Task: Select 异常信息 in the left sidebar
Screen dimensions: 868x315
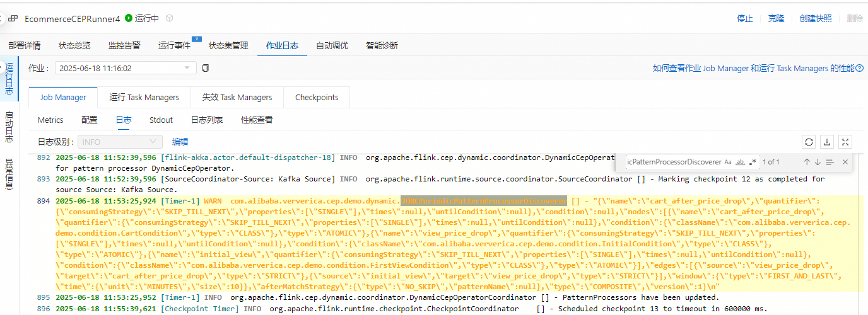Action: pyautogui.click(x=9, y=174)
